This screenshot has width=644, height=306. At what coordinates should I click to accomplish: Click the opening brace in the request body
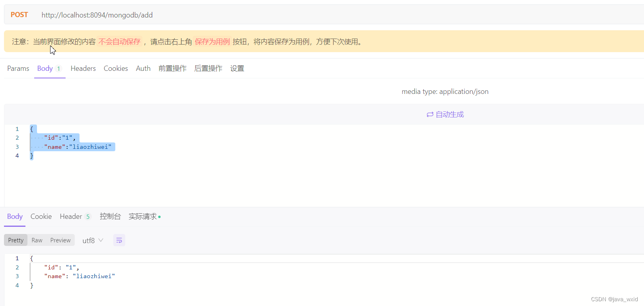point(32,129)
